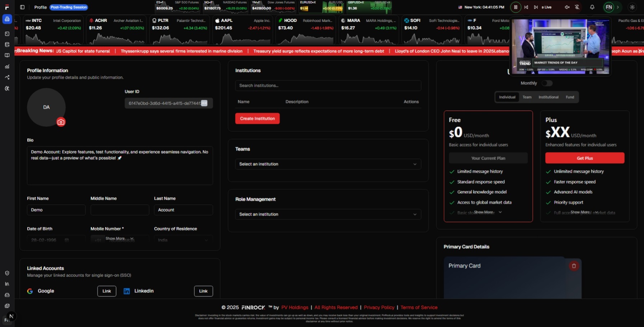Click the N badge at sidebar bottom
Viewport: 644px width, 327px height.
point(11,316)
